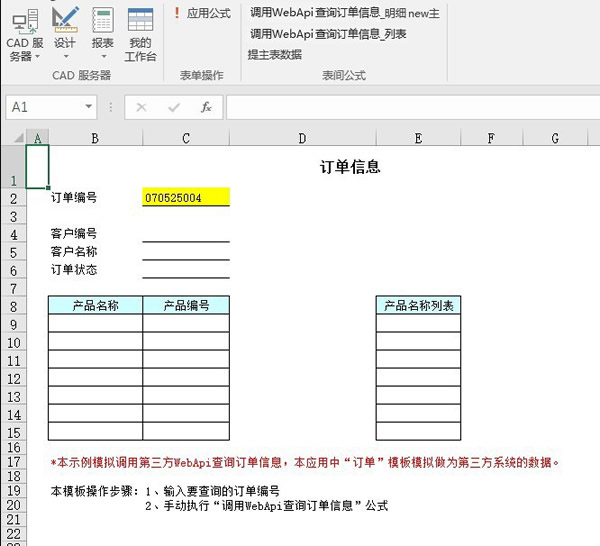600x546 pixels.
Task: Run 调用WebApi查询订单信息_列表 formula
Action: click(328, 34)
